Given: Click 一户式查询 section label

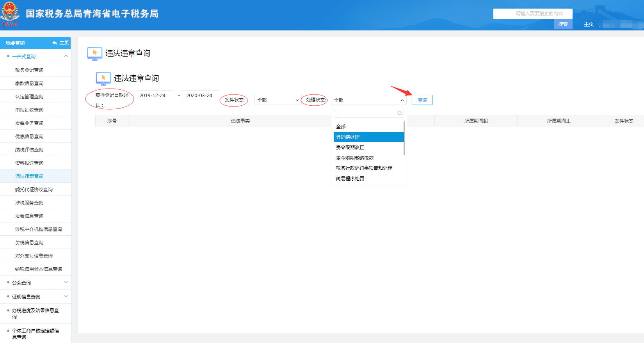Looking at the screenshot, I should [x=24, y=57].
